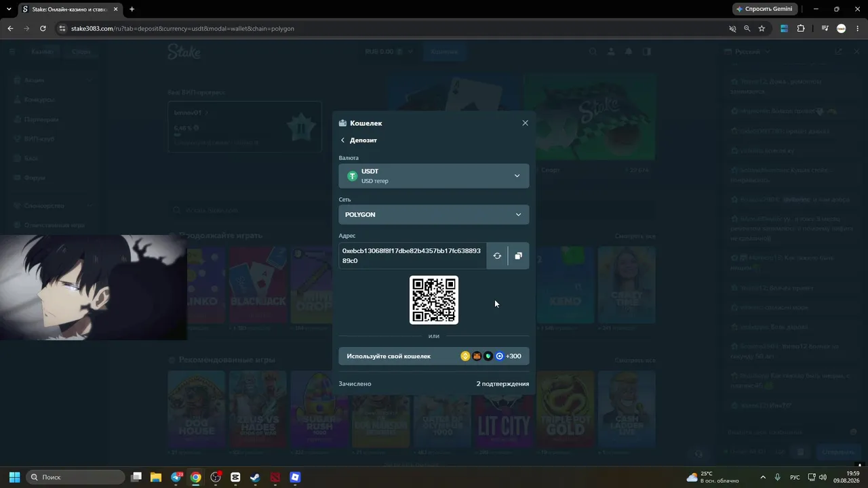Open the USDT currency dropdown
This screenshot has height=488, width=868.
click(x=434, y=176)
